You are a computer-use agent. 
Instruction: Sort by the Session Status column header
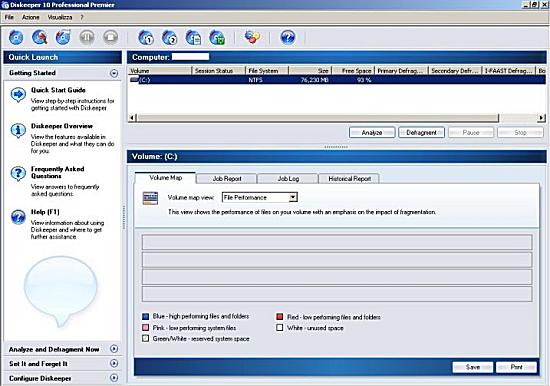pos(219,71)
